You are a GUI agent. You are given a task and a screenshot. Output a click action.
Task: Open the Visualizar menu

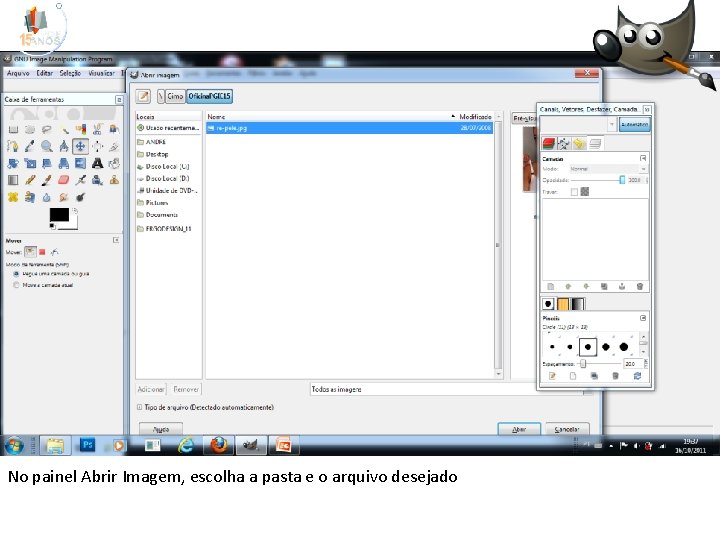coord(101,73)
